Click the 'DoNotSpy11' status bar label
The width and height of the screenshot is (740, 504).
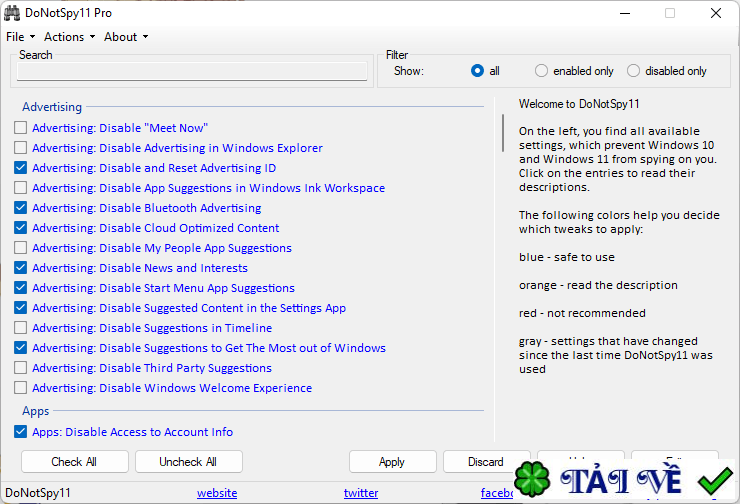(38, 493)
